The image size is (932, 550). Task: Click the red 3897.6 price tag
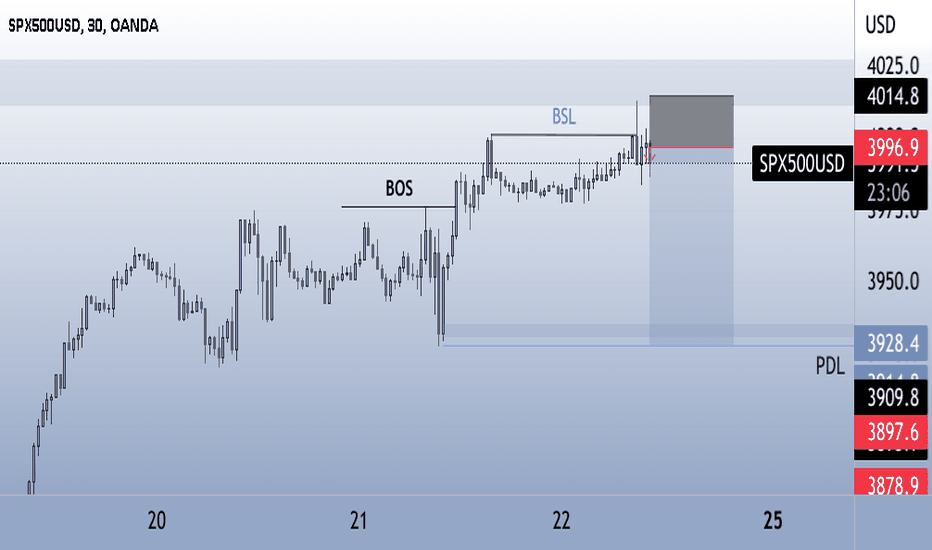890,432
